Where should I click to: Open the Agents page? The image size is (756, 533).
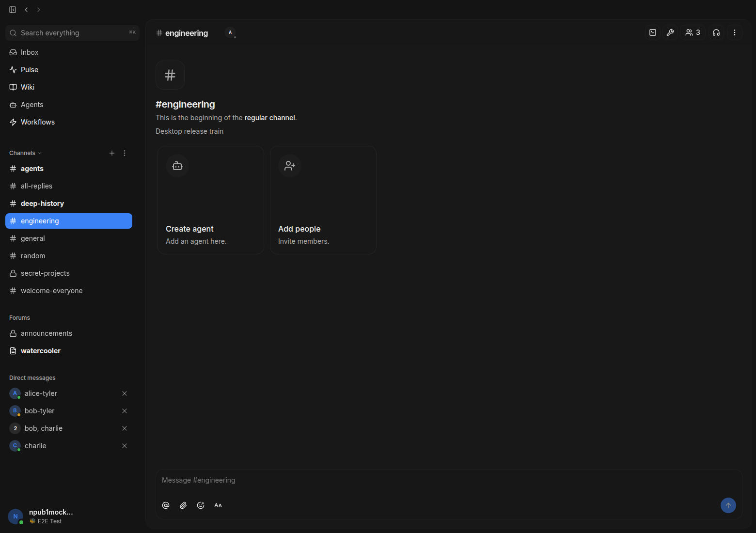69,105
